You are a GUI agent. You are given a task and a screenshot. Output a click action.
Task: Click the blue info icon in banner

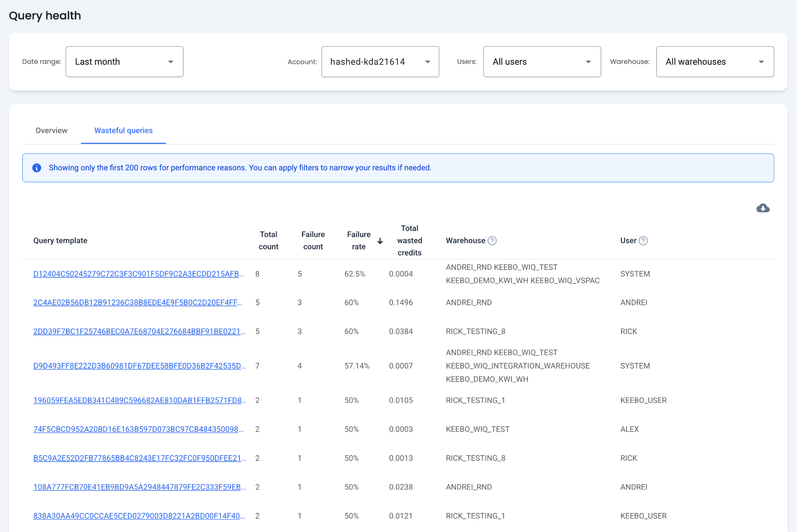pos(37,168)
